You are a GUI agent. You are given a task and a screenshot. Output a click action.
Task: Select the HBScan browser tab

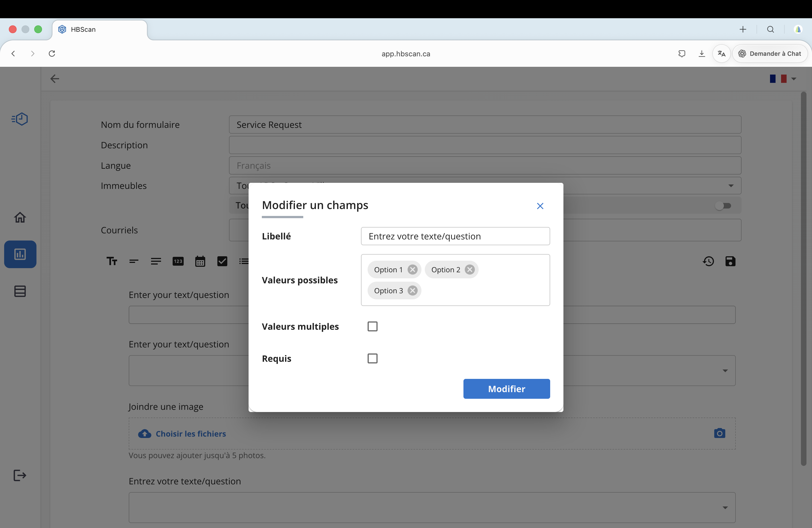[x=100, y=30]
